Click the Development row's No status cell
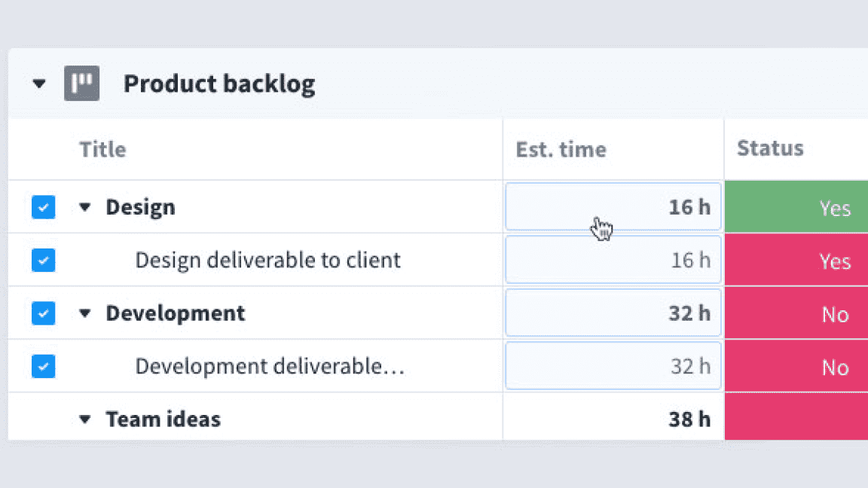 pos(796,313)
